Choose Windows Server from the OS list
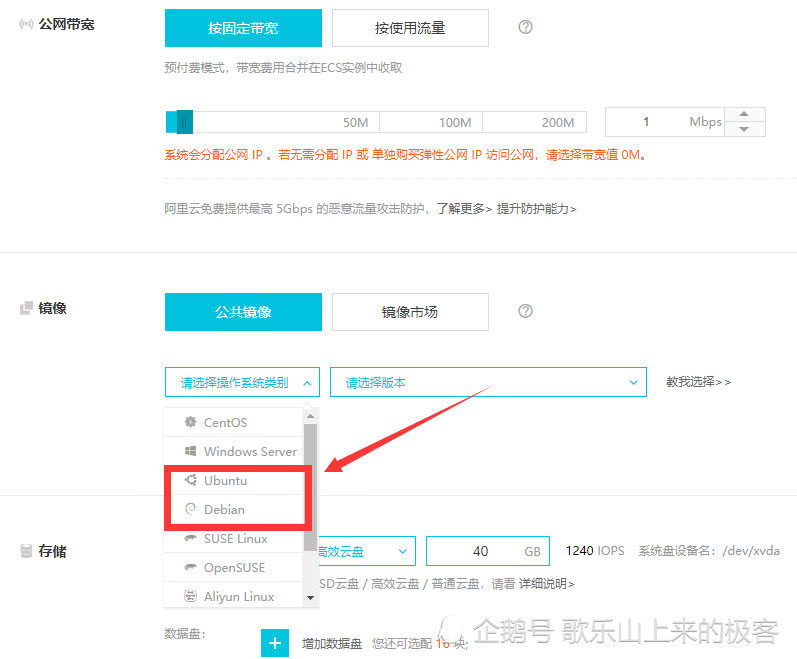Screen dimensions: 797x659 click(234, 451)
